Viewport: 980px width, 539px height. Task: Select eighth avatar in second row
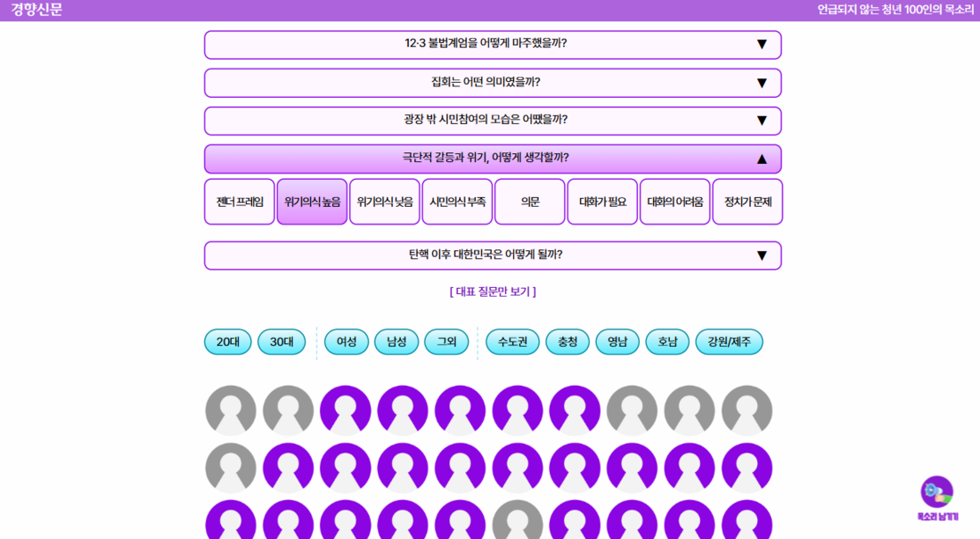click(633, 468)
